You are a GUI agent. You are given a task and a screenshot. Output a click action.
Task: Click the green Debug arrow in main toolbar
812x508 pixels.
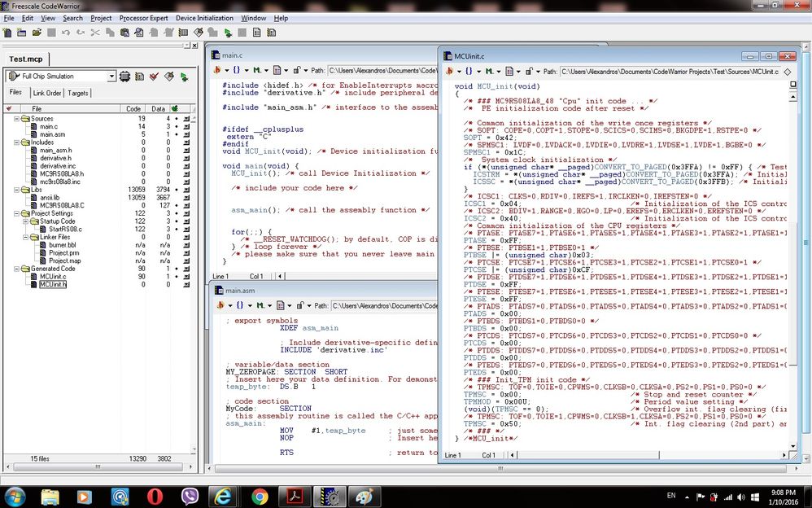point(228,33)
